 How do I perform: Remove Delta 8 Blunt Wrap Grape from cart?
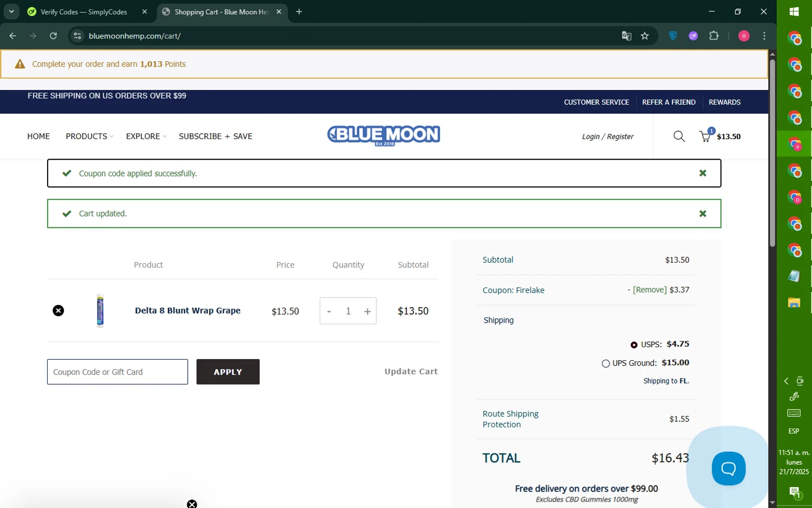pos(58,310)
